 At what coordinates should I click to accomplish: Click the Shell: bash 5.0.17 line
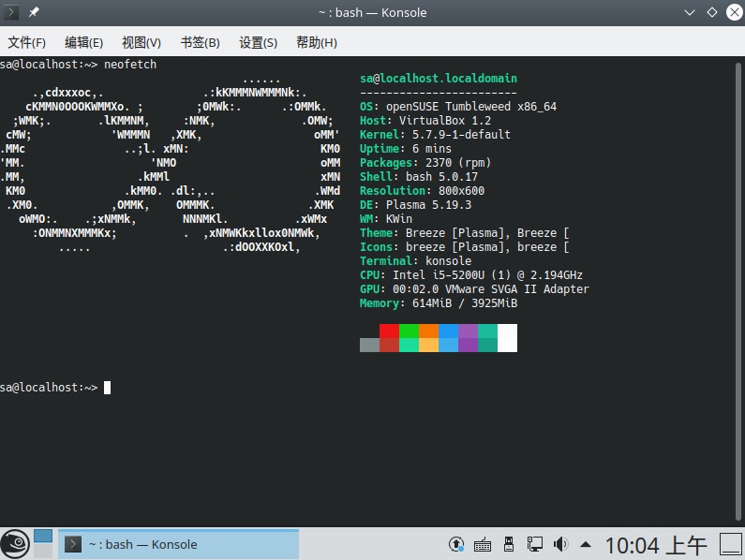point(419,177)
